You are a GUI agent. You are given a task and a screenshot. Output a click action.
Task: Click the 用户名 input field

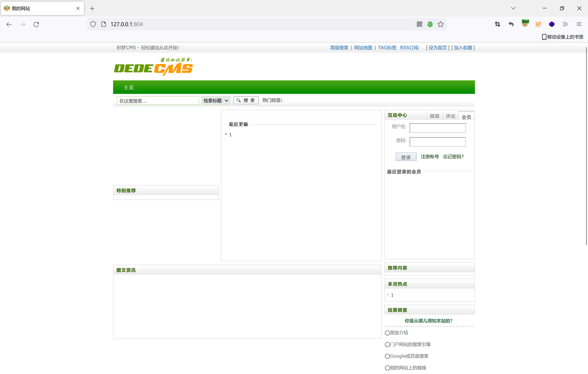[x=438, y=128]
